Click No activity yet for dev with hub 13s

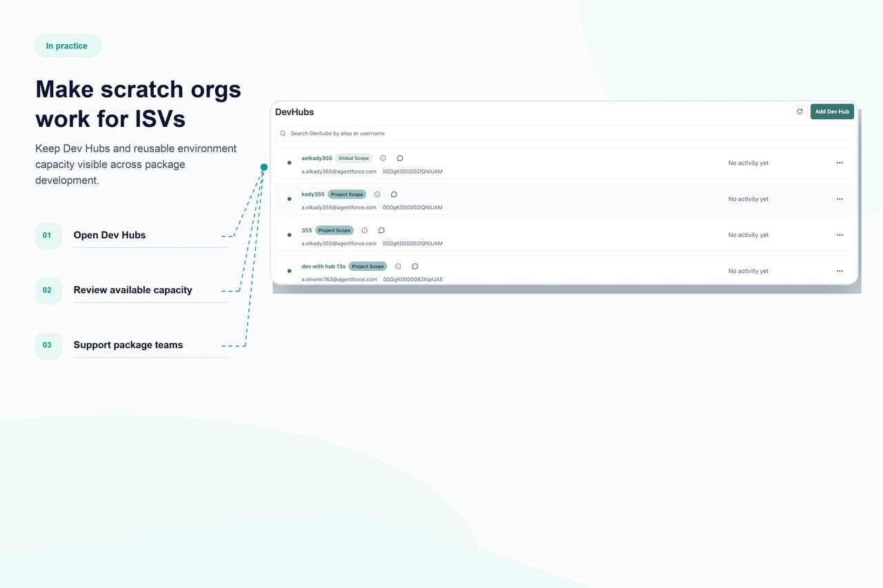(x=748, y=271)
